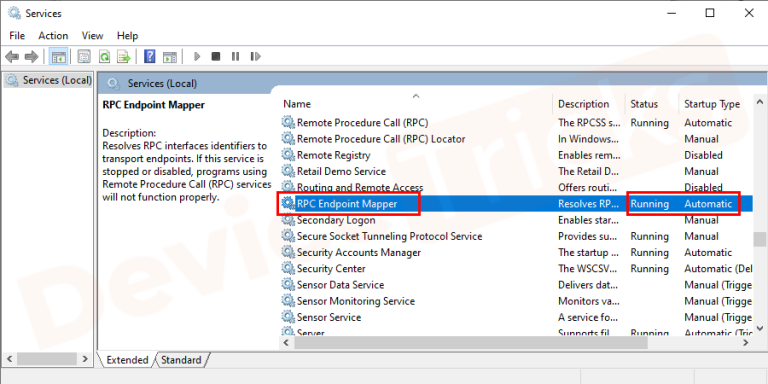Stop Service using square icon

(216, 57)
